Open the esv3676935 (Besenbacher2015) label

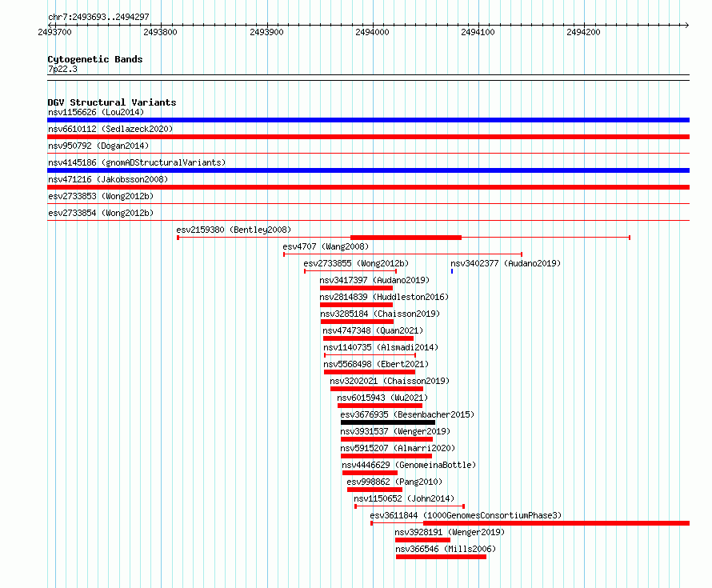(x=407, y=414)
